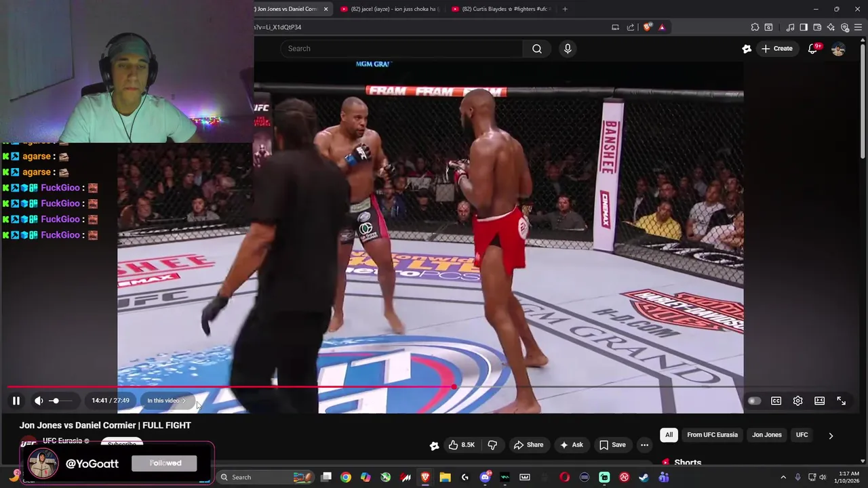Open a new browser tab

564,9
